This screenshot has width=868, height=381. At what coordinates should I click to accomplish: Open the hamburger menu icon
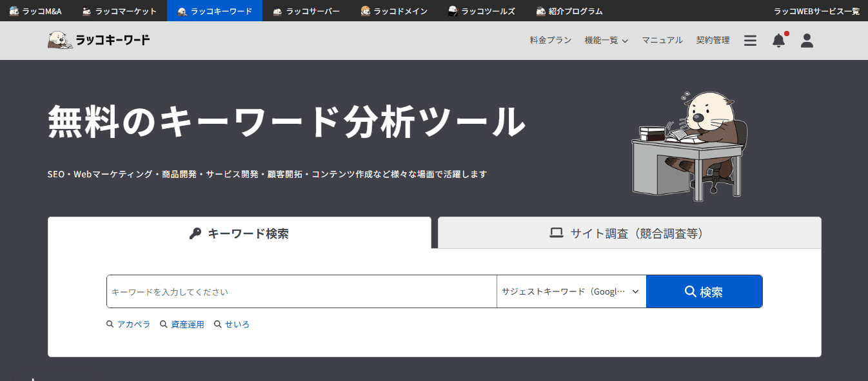(x=750, y=41)
